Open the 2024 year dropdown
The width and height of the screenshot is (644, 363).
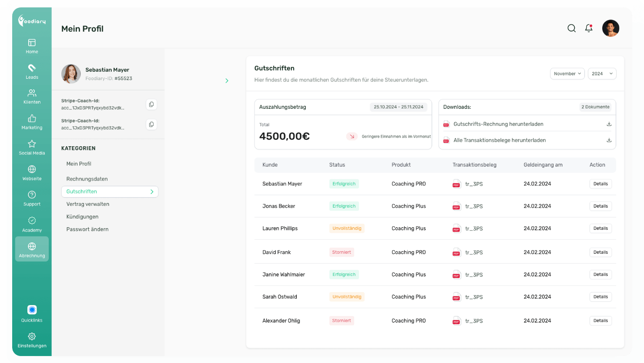pos(602,74)
